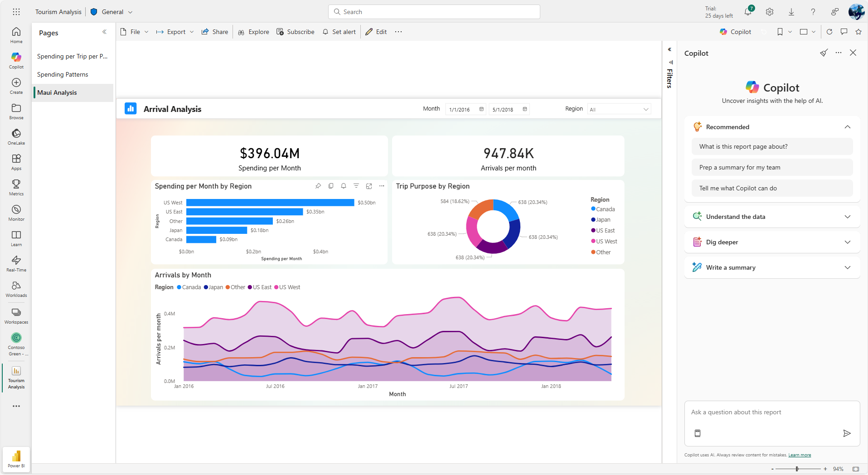This screenshot has width=868, height=475.
Task: Send the Copilot question
Action: [847, 433]
